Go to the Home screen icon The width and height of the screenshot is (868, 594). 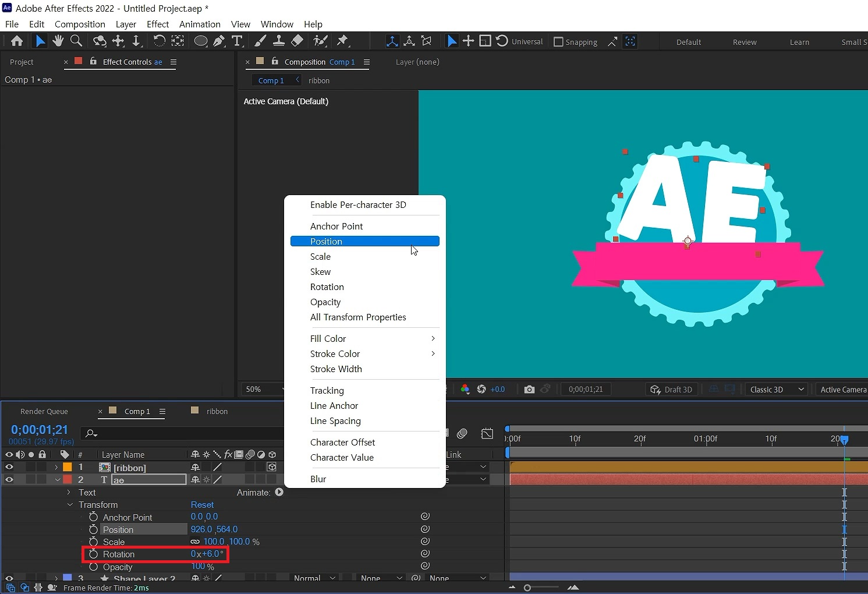click(17, 41)
